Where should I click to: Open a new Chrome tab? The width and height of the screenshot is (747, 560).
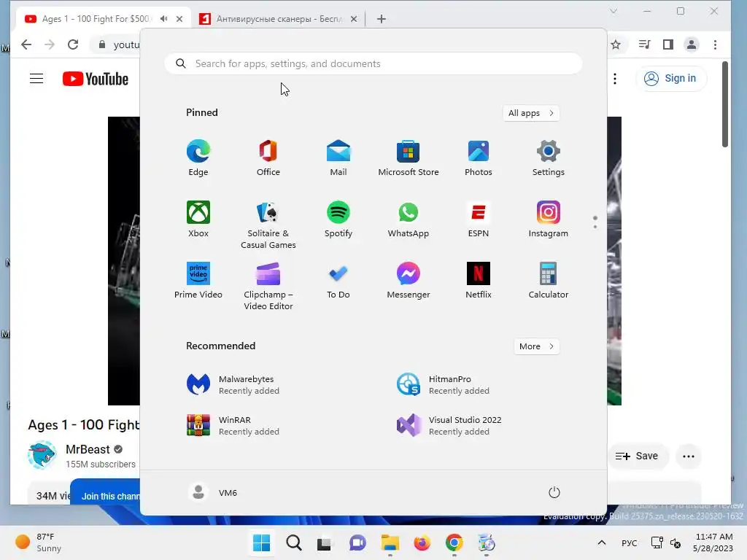point(381,19)
